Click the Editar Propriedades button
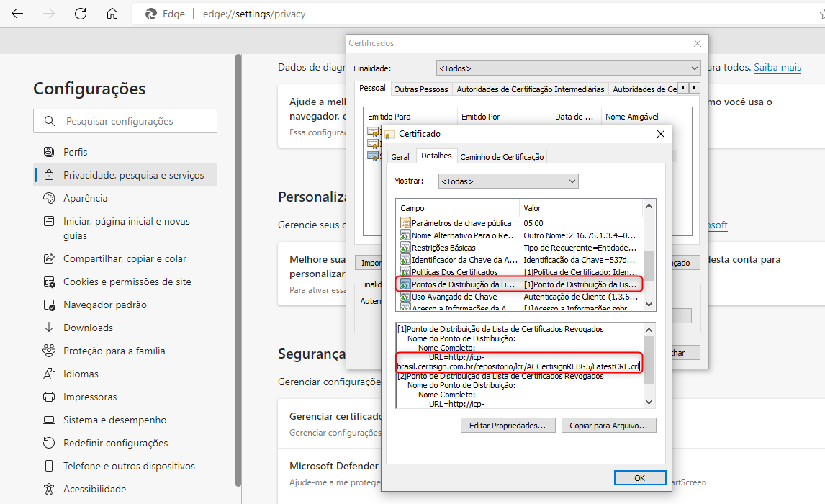Image resolution: width=825 pixels, height=504 pixels. (508, 426)
